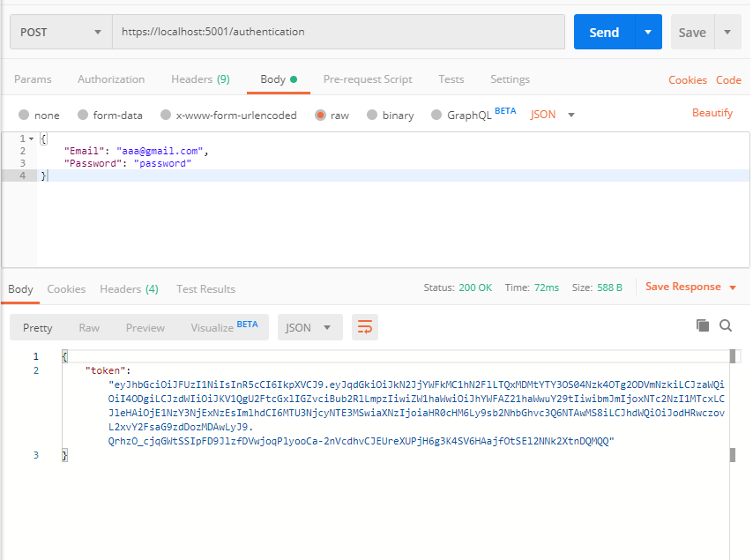Switch response view to Raw

[x=89, y=327]
